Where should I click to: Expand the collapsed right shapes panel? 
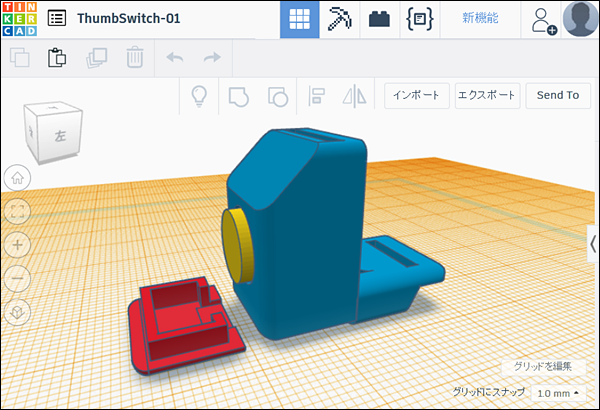[593, 244]
